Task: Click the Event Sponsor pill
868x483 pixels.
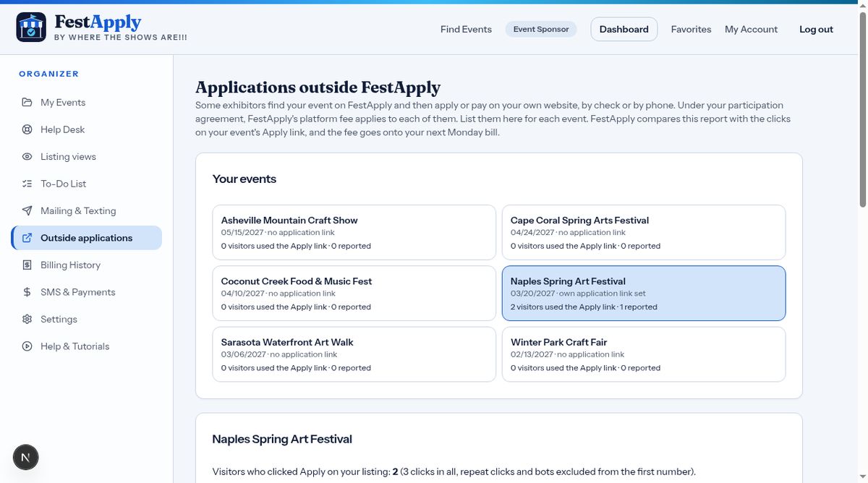Action: tap(541, 30)
